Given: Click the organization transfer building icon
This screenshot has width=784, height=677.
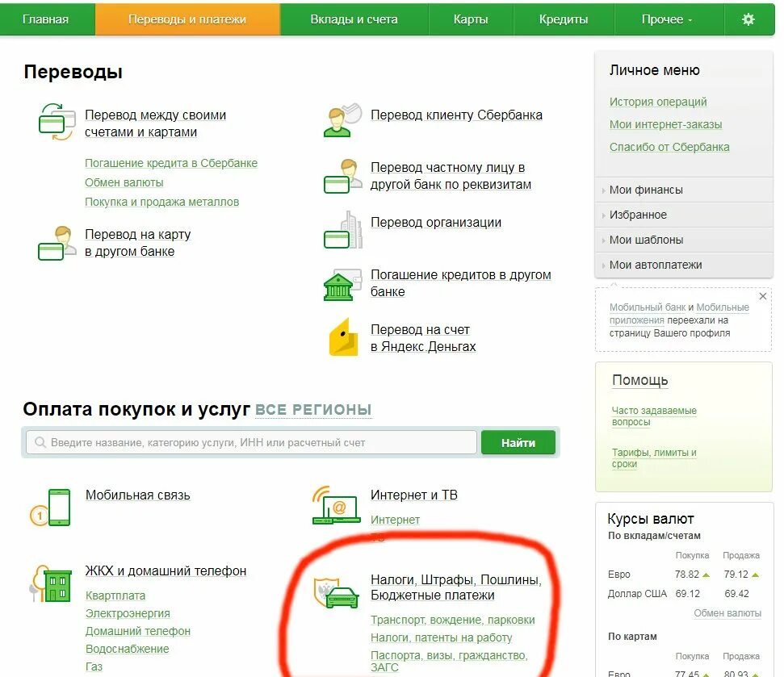Looking at the screenshot, I should [343, 230].
